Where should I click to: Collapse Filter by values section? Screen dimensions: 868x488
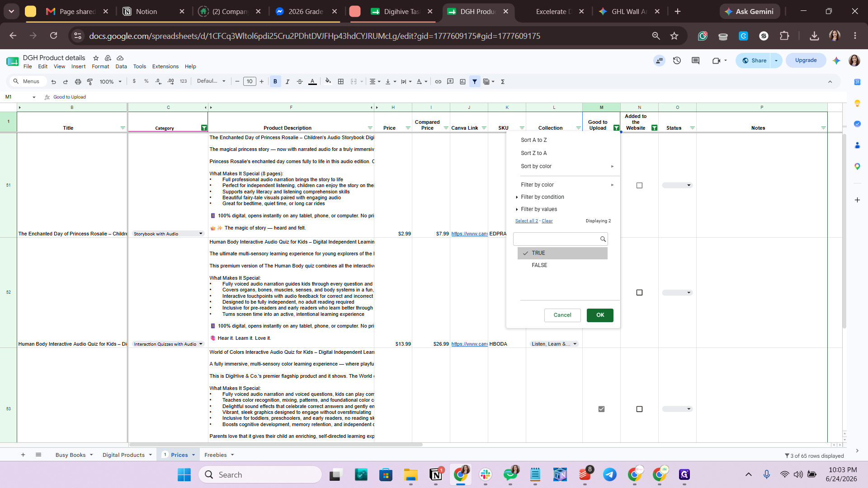coord(538,209)
